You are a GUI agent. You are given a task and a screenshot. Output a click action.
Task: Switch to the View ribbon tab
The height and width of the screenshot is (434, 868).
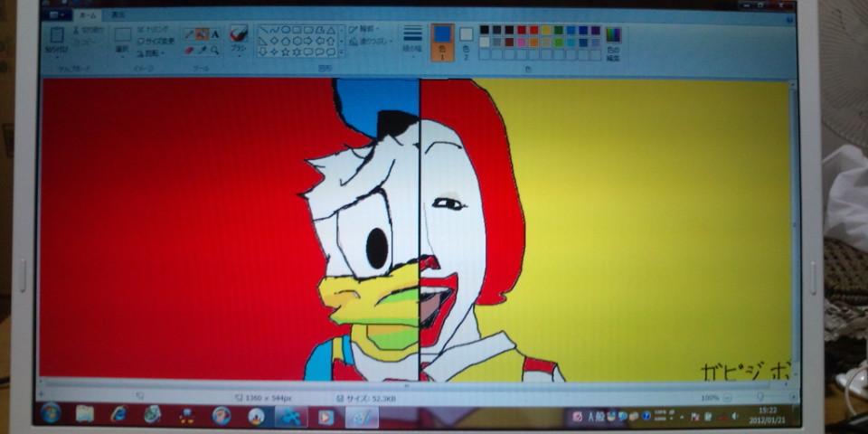click(x=118, y=15)
